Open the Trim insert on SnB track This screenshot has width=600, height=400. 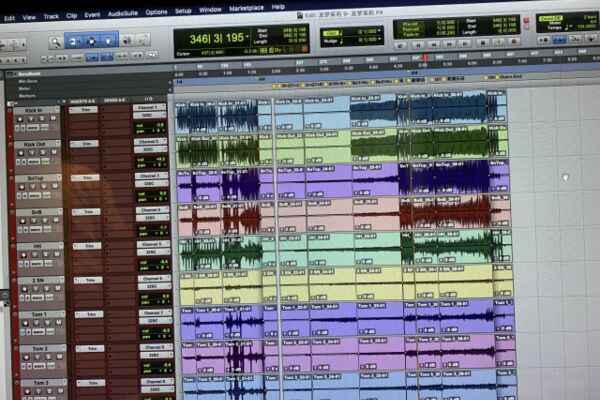click(x=87, y=212)
